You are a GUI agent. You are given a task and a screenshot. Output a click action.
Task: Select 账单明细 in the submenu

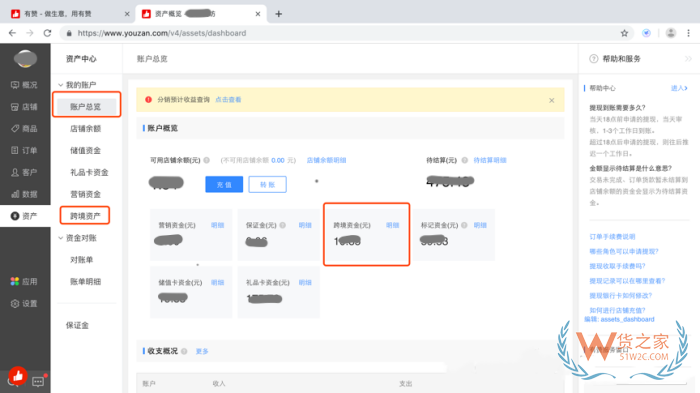point(86,282)
